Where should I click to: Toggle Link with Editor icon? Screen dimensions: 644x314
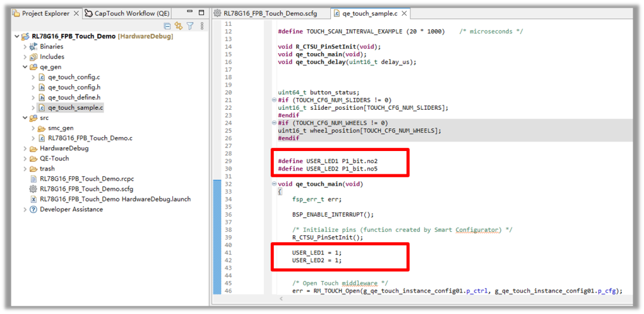point(178,26)
